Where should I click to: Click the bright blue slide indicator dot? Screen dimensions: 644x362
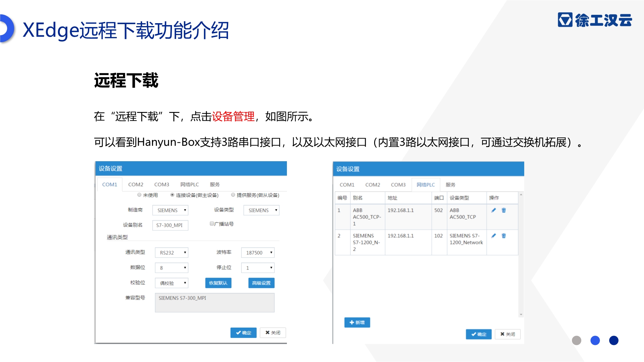point(595,340)
